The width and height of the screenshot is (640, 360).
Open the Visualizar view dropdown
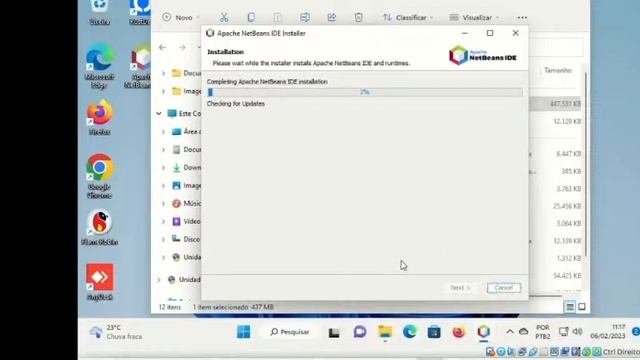(x=474, y=18)
